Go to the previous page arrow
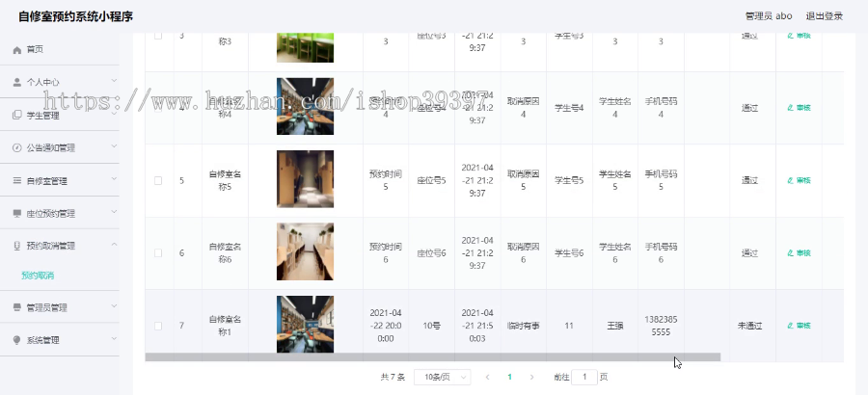 [487, 378]
